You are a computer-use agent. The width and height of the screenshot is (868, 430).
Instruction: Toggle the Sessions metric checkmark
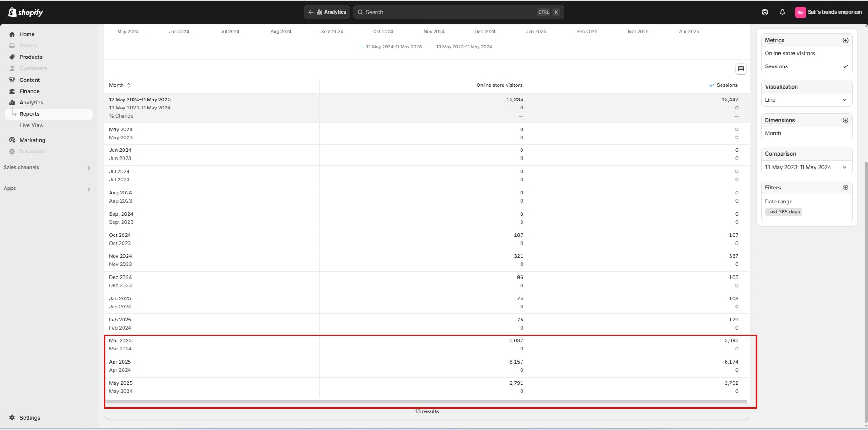[845, 66]
